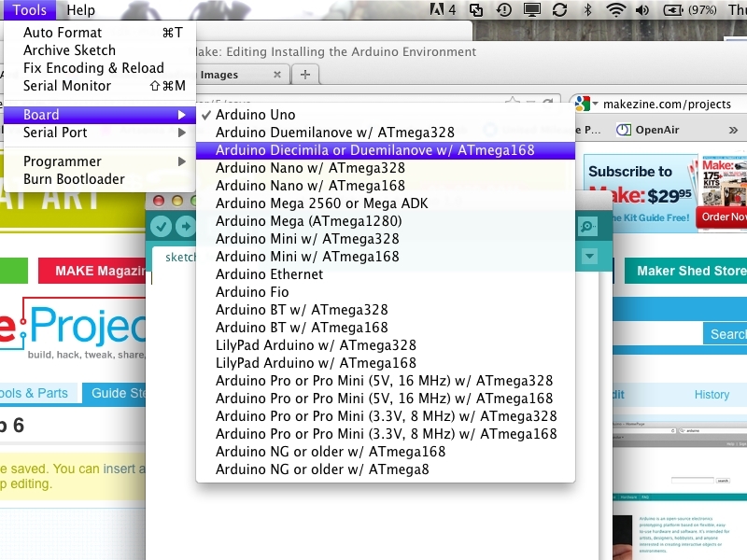This screenshot has height=560, width=747.
Task: Choose Arduino NG or older w/ ATmega168
Action: 386,452
